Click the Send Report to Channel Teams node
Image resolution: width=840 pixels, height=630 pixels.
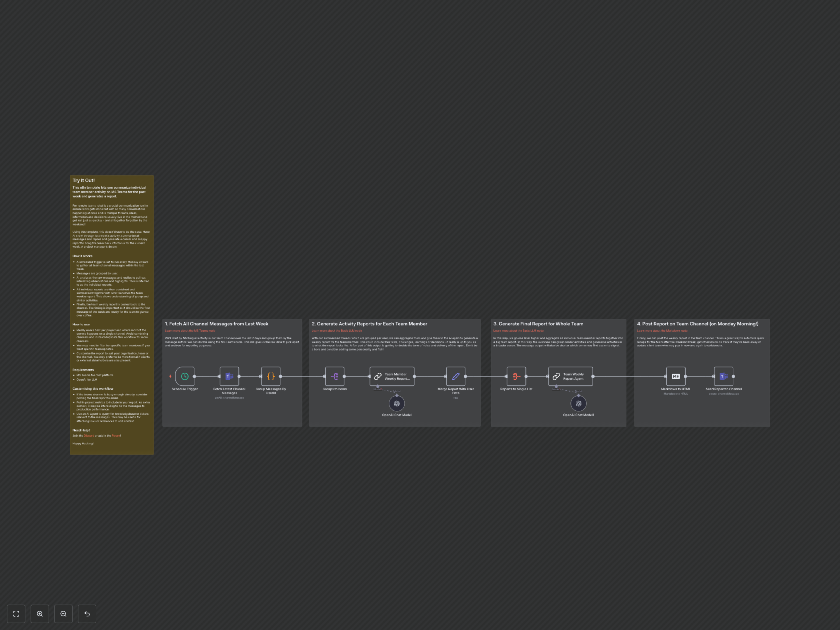(723, 376)
